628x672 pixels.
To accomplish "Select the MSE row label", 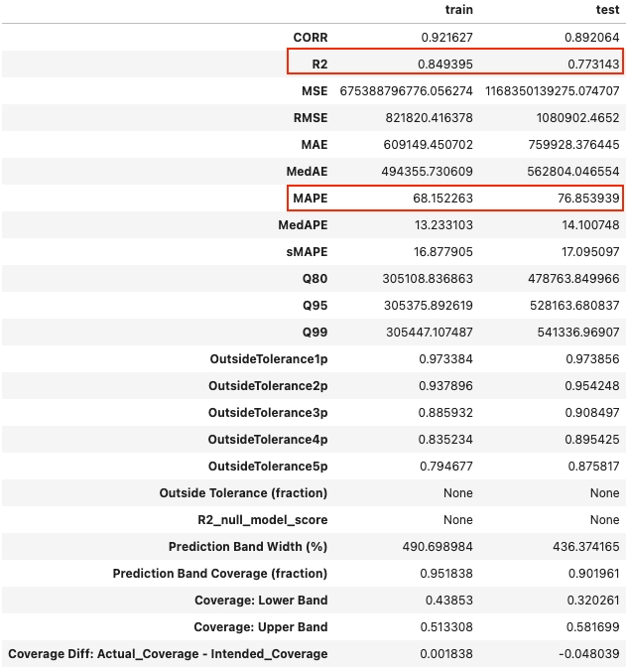I will (x=314, y=90).
